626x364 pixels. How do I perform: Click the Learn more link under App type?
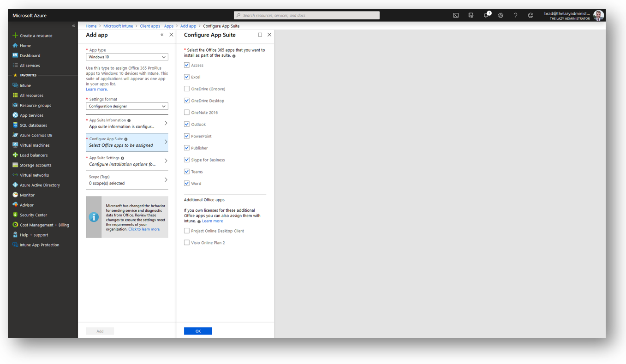pos(97,90)
